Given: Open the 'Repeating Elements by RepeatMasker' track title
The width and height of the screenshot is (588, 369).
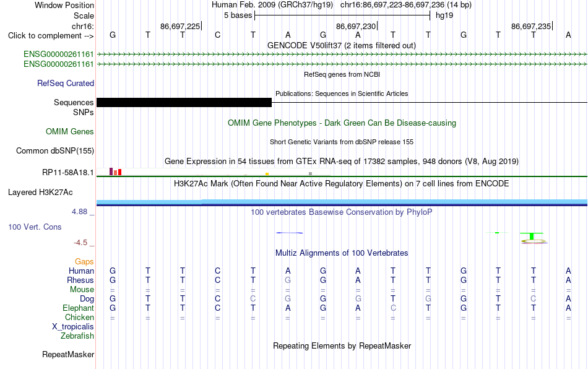Looking at the screenshot, I should click(342, 345).
